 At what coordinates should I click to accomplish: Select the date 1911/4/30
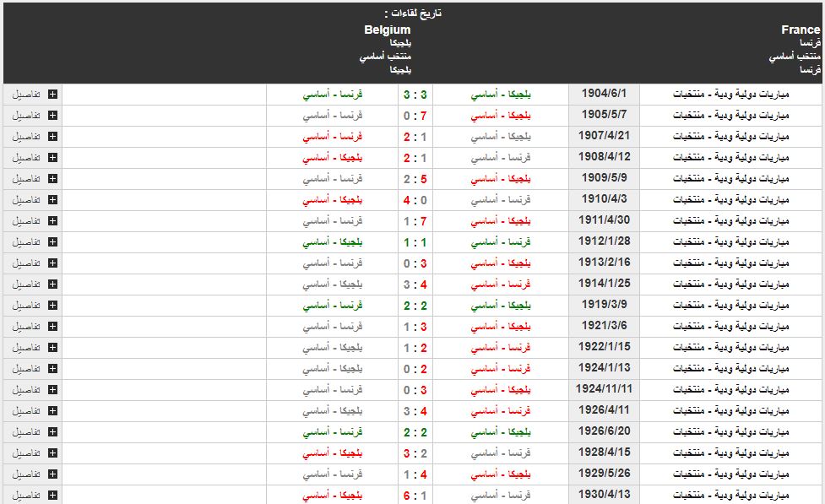(x=604, y=219)
